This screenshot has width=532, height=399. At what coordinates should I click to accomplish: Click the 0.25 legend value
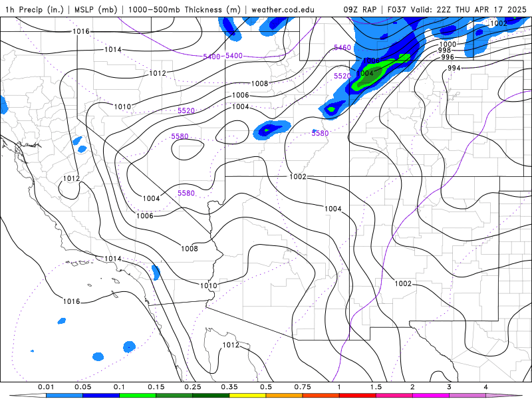[x=193, y=387]
